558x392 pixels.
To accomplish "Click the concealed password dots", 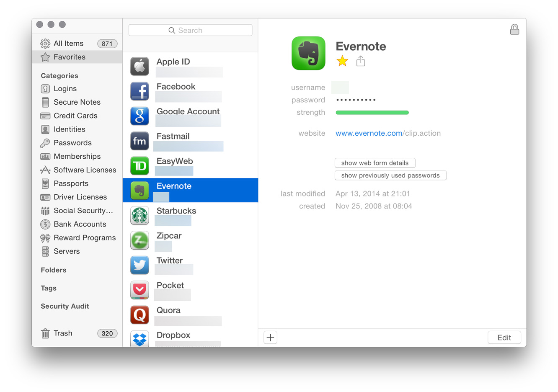I will point(356,100).
